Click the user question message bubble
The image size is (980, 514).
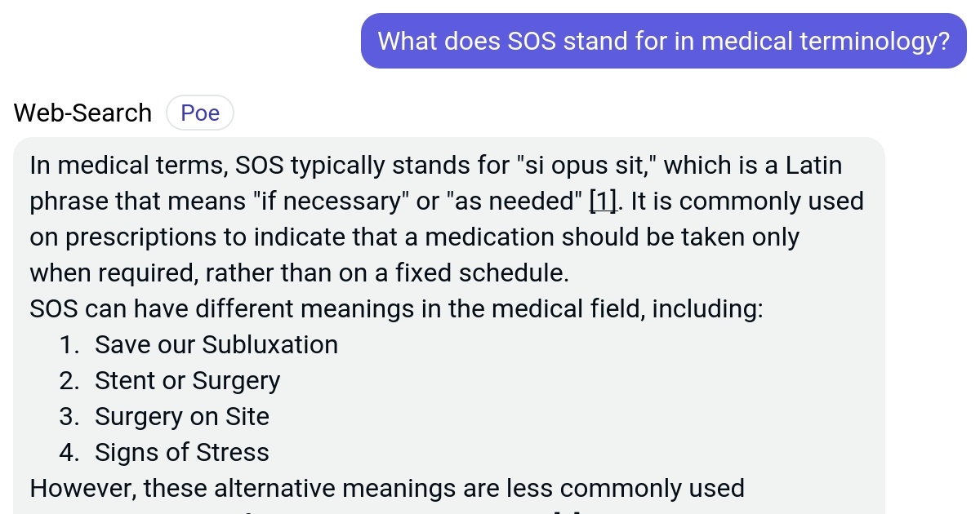(x=663, y=41)
